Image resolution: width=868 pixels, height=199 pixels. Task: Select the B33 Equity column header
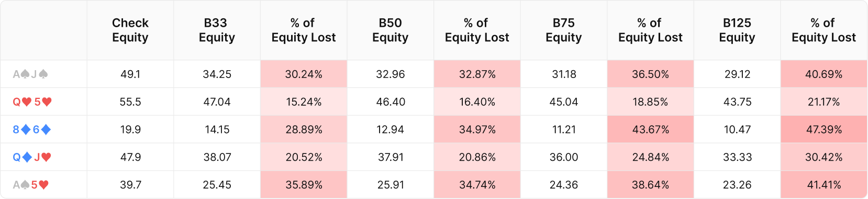pos(217,30)
